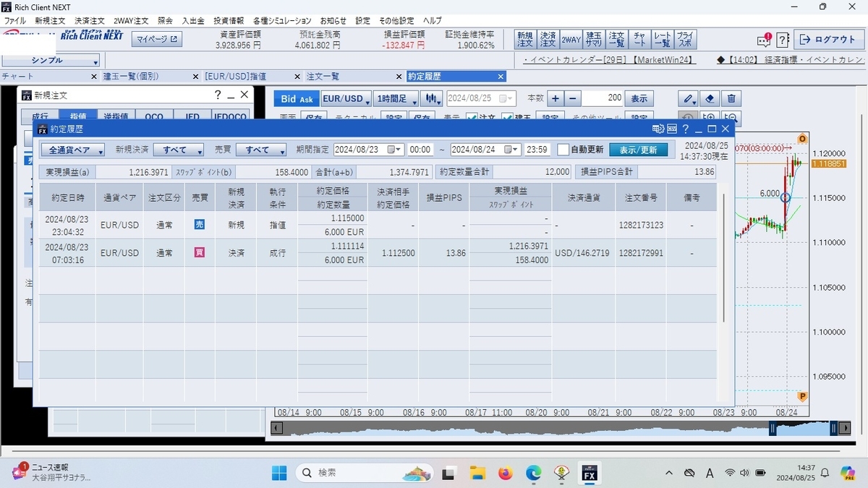Image resolution: width=868 pixels, height=488 pixels.
Task: Click the 表示/更新 button
Action: 638,150
